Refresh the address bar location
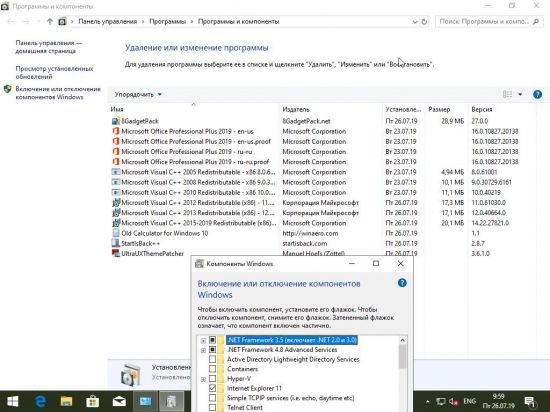This screenshot has height=412, width=550. [x=424, y=22]
